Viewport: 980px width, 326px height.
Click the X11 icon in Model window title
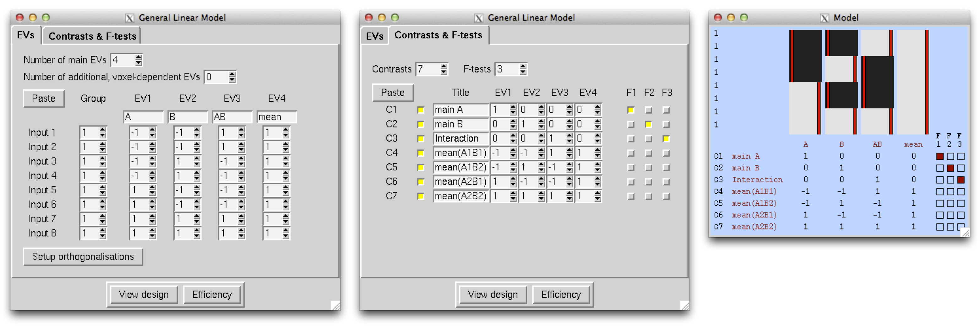coord(824,18)
